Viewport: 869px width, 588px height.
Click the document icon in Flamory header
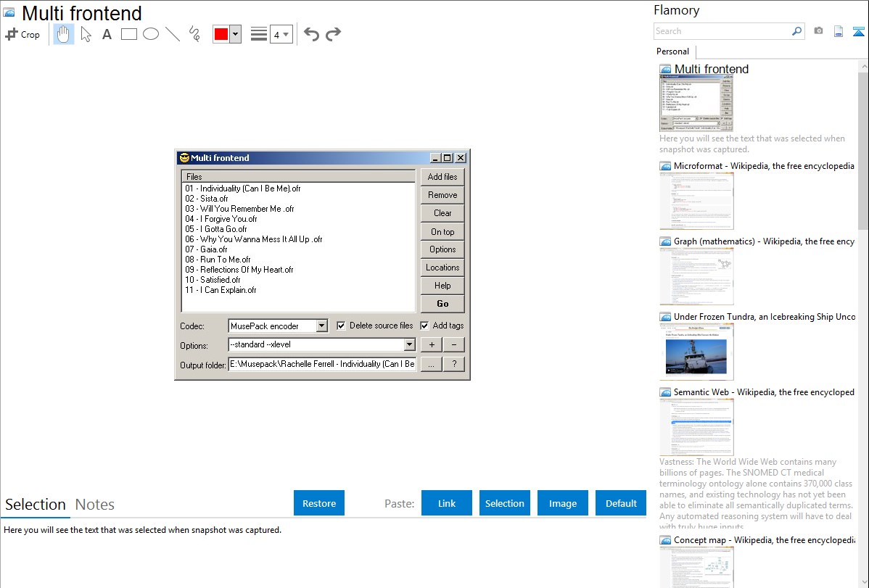(839, 31)
